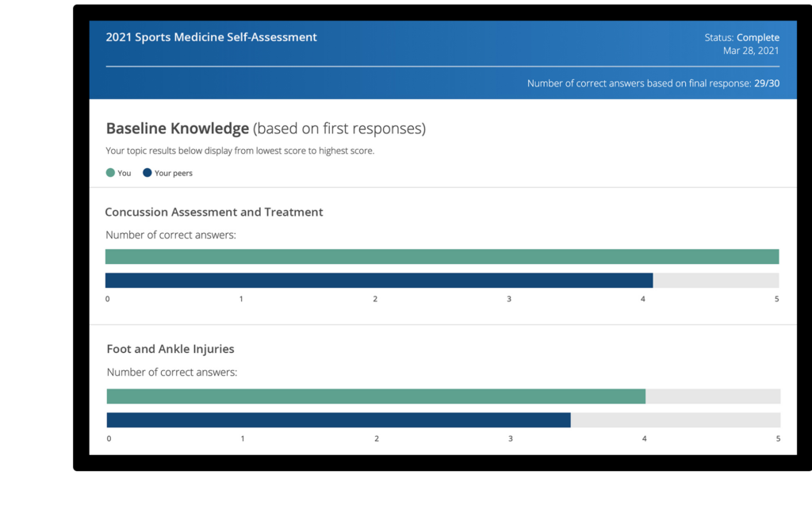Open the 2021 Sports Medicine Self-Assessment title
Screen dimensions: 812x517
[x=211, y=36]
